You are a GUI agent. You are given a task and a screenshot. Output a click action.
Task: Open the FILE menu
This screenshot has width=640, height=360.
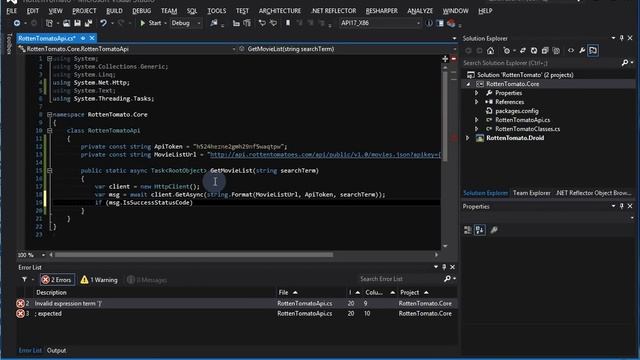pos(11,11)
